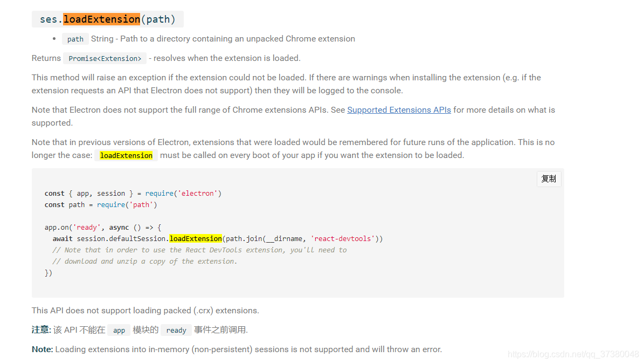Click the 复制 copy button
This screenshot has width=644, height=364.
point(549,178)
